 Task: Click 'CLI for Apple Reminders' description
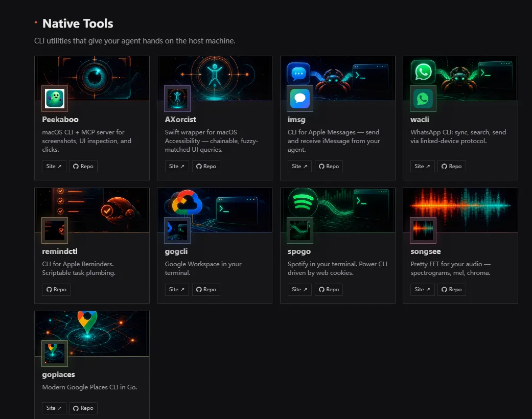tap(79, 268)
